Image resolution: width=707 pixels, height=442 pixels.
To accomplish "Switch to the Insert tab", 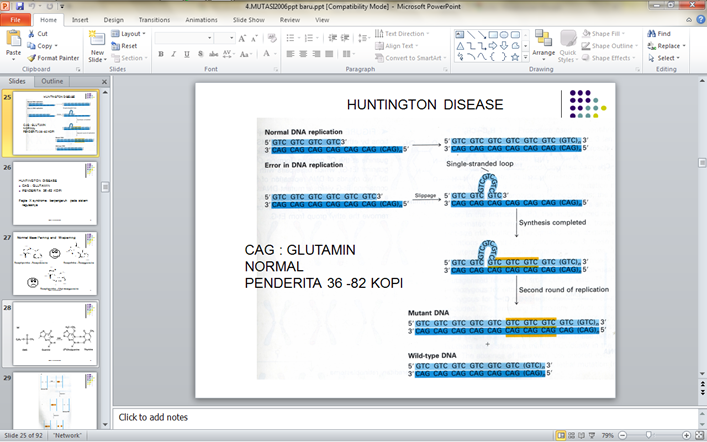I will [80, 20].
